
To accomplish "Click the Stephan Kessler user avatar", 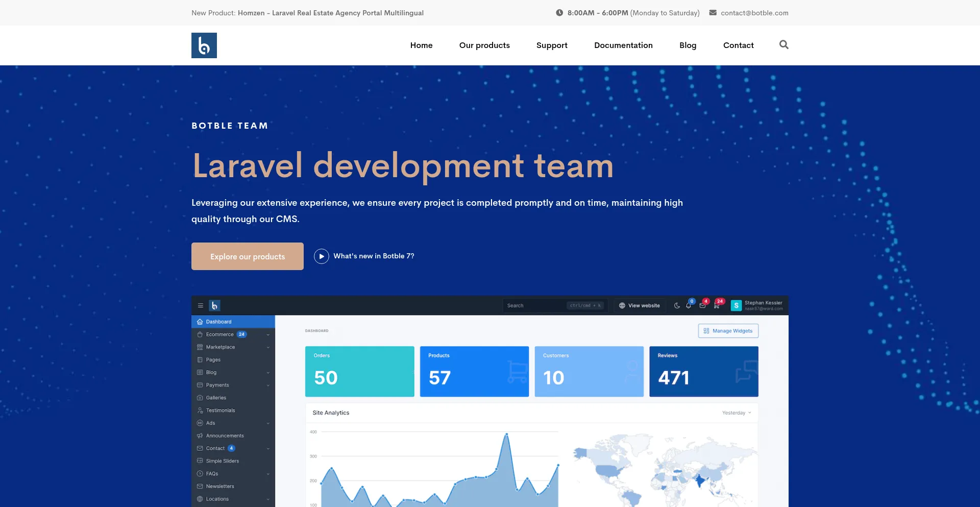I will point(736,305).
